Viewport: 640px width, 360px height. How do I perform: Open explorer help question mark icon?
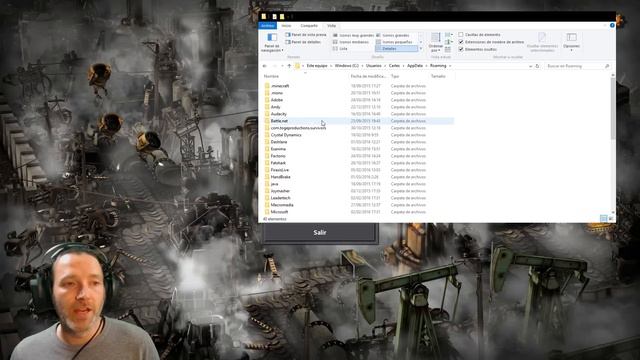coord(612,25)
